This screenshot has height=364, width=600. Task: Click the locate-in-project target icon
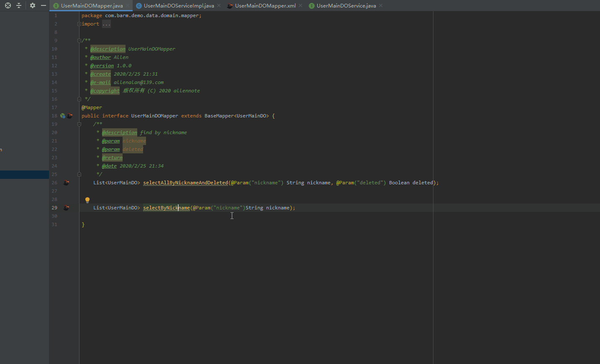pyautogui.click(x=8, y=5)
